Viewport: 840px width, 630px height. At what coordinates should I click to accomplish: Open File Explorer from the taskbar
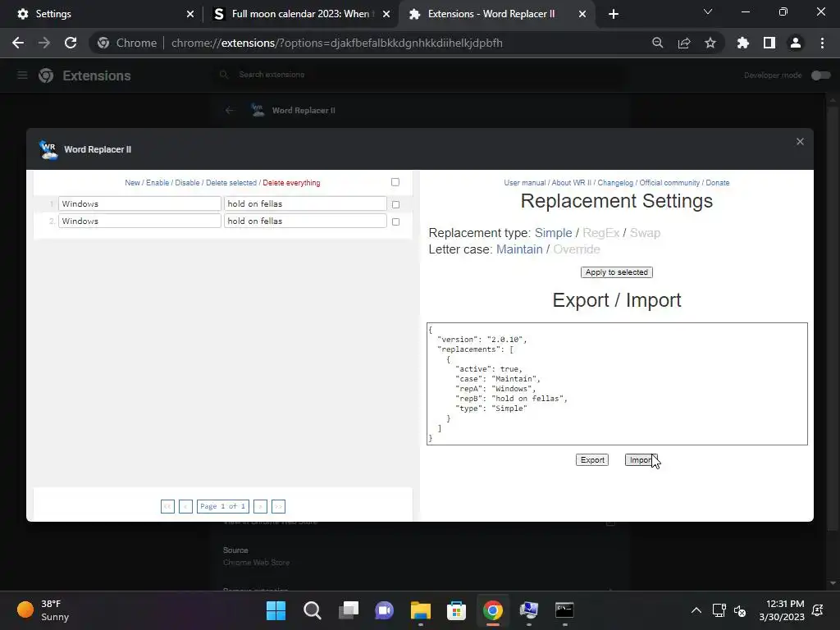[421, 610]
